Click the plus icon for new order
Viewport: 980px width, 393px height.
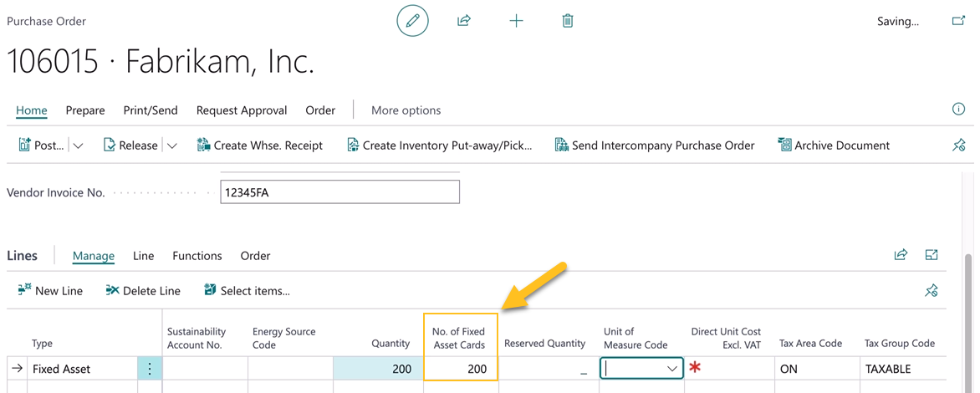[x=516, y=21]
